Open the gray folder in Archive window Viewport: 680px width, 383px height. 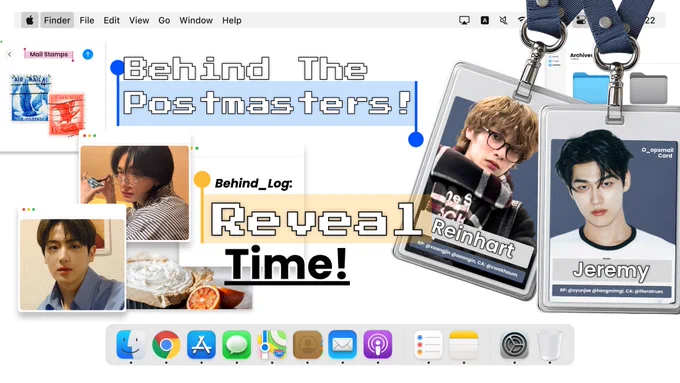click(x=648, y=88)
